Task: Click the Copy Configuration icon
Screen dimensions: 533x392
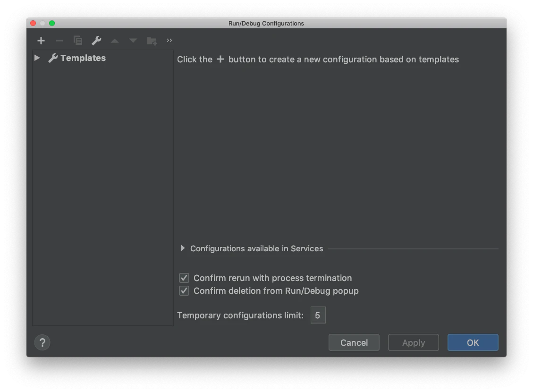Action: [x=77, y=41]
